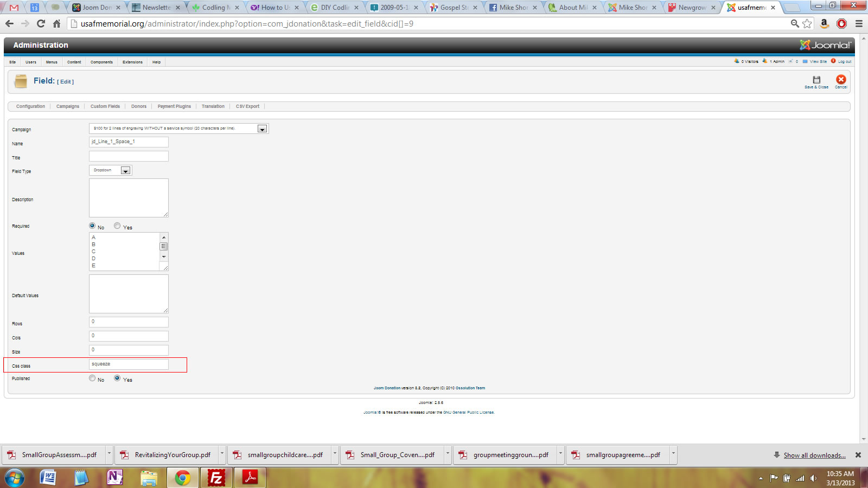Click the Cols input field

click(x=129, y=336)
